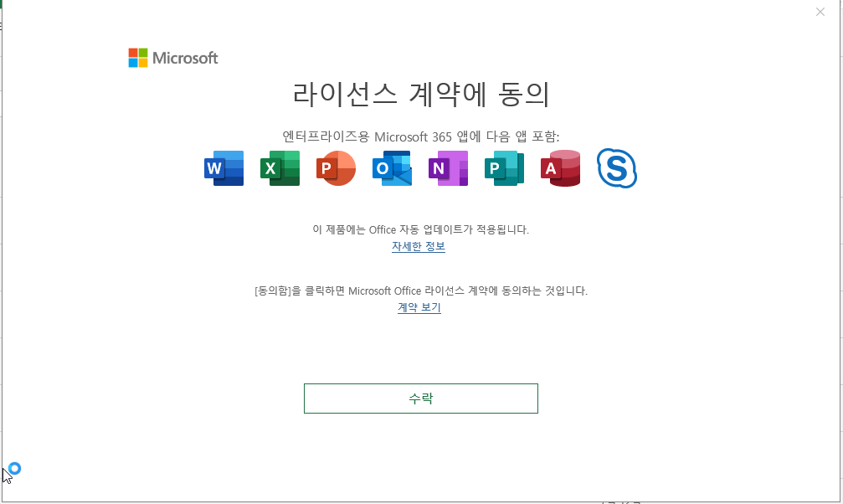This screenshot has height=504, width=843.
Task: Click the Skype for Business icon
Action: [617, 168]
